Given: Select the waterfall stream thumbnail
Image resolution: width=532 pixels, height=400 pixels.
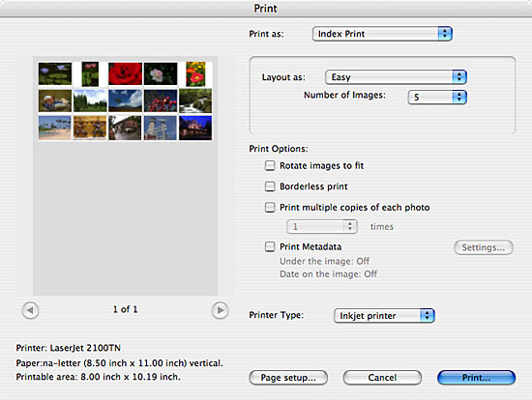Looking at the screenshot, I should click(x=195, y=100).
